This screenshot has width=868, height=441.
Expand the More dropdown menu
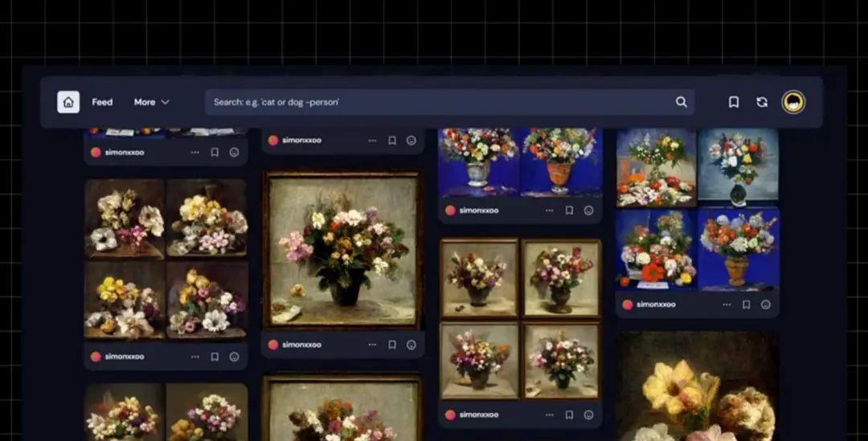pos(152,102)
